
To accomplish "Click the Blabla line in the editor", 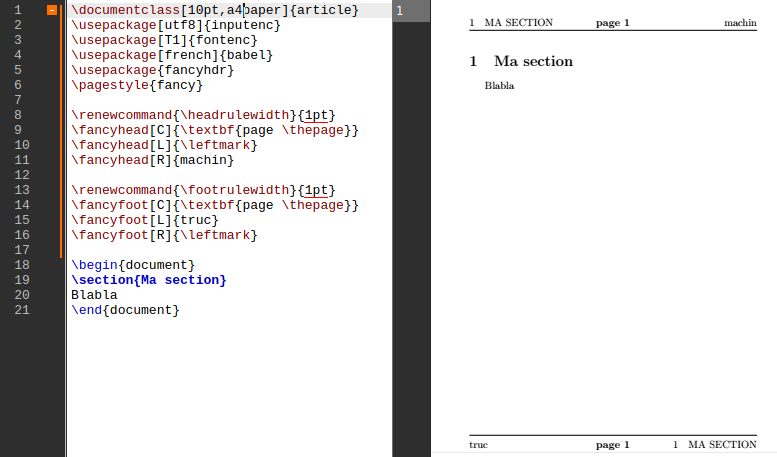I will [94, 295].
